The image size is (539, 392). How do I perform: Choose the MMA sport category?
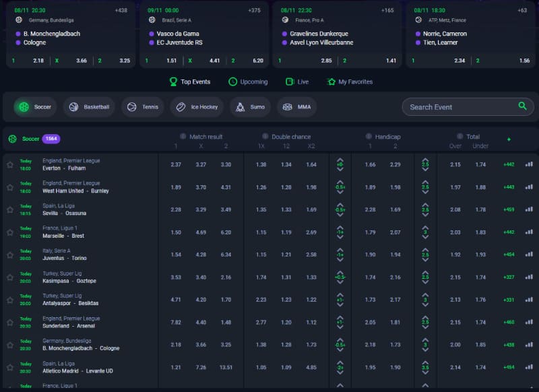297,107
